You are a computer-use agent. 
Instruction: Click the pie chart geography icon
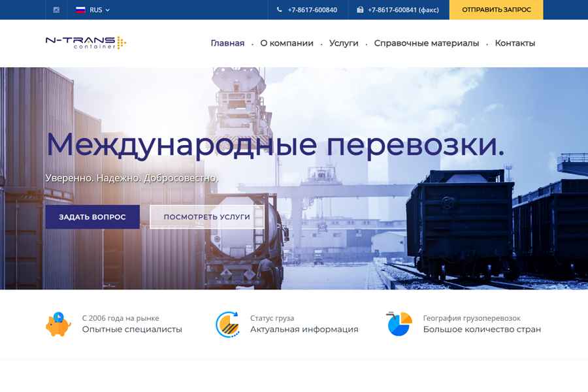click(x=399, y=323)
